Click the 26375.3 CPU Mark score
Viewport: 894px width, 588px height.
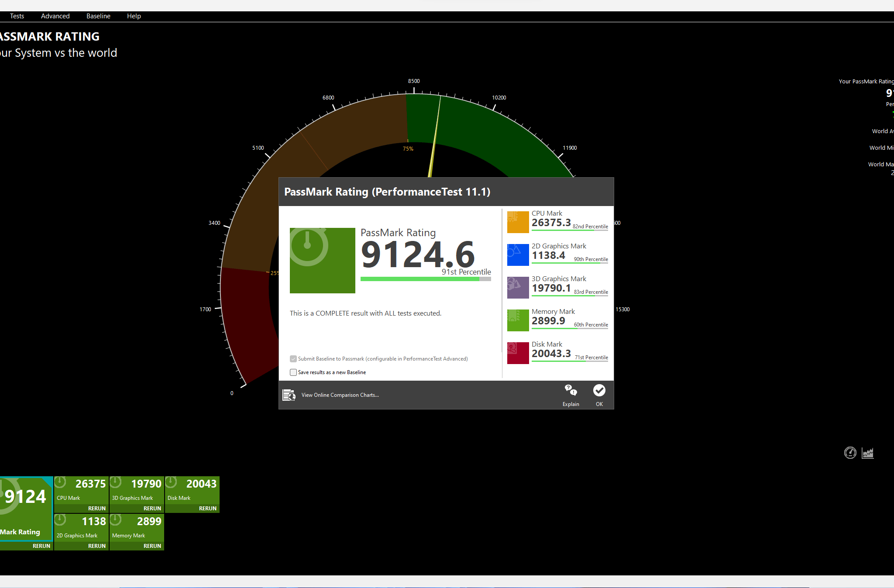(551, 223)
